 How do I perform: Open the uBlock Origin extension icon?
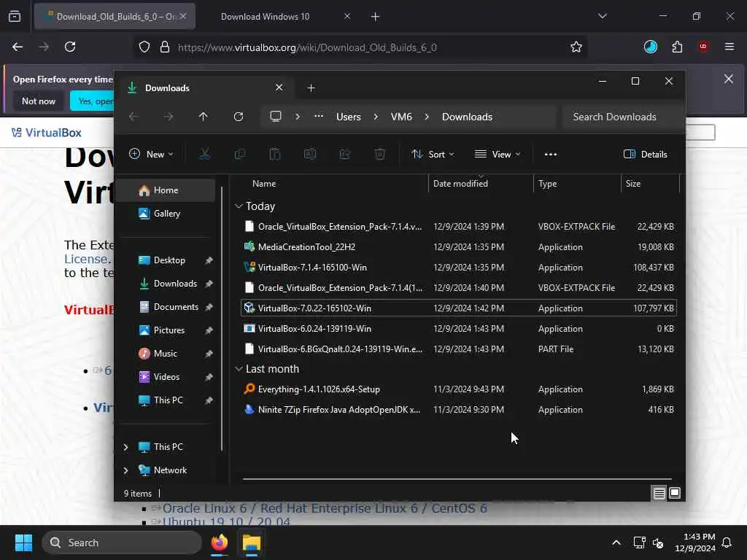pos(703,47)
